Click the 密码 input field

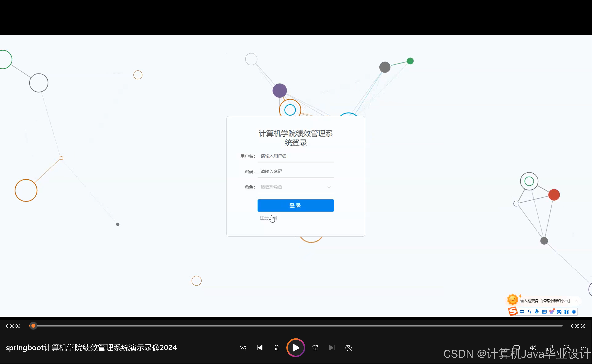(x=296, y=171)
